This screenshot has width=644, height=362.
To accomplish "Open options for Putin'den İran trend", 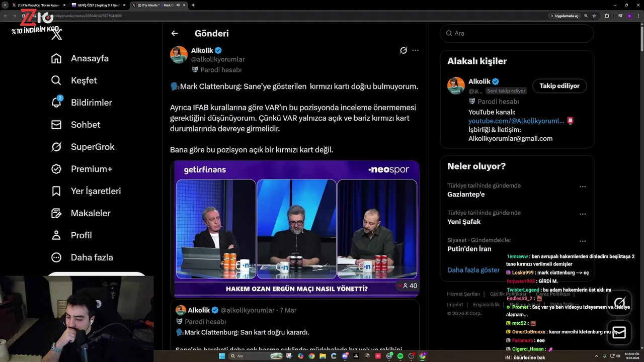I will tap(583, 241).
